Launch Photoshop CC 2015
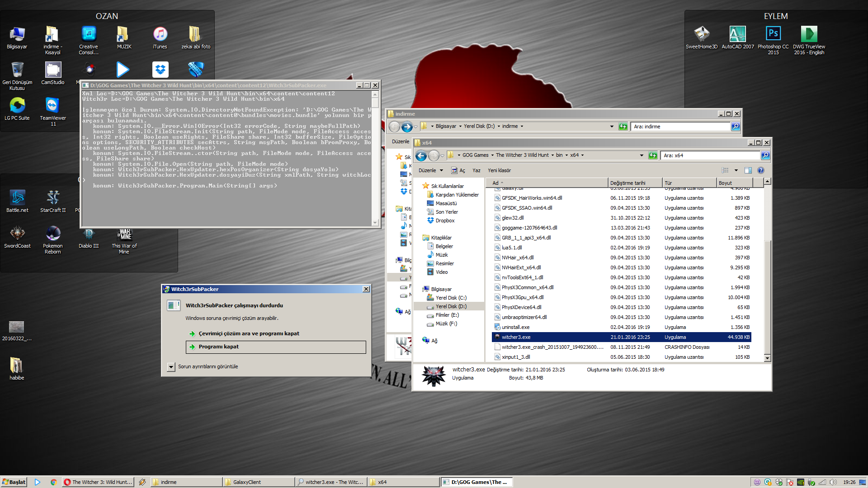 click(773, 40)
